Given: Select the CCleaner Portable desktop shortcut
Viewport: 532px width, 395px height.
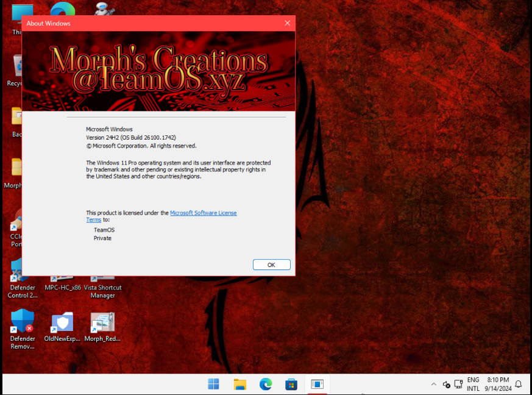Looking at the screenshot, I should (16, 229).
